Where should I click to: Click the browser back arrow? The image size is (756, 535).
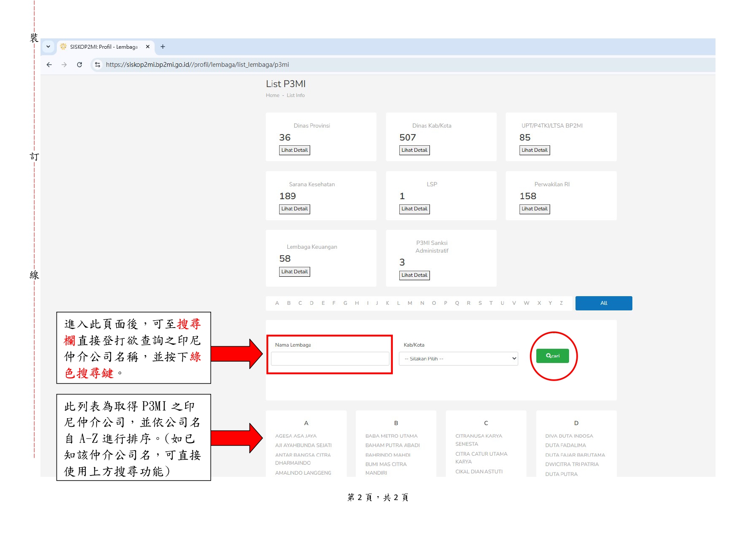49,65
